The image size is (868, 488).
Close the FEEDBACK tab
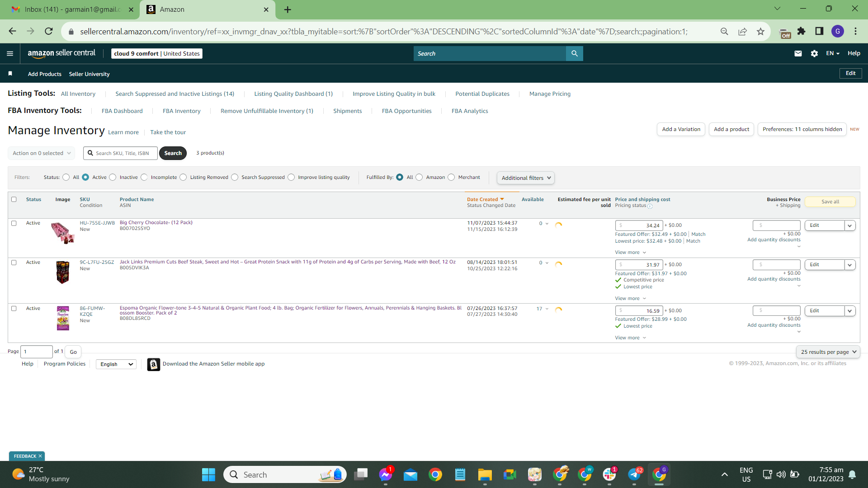coord(40,456)
